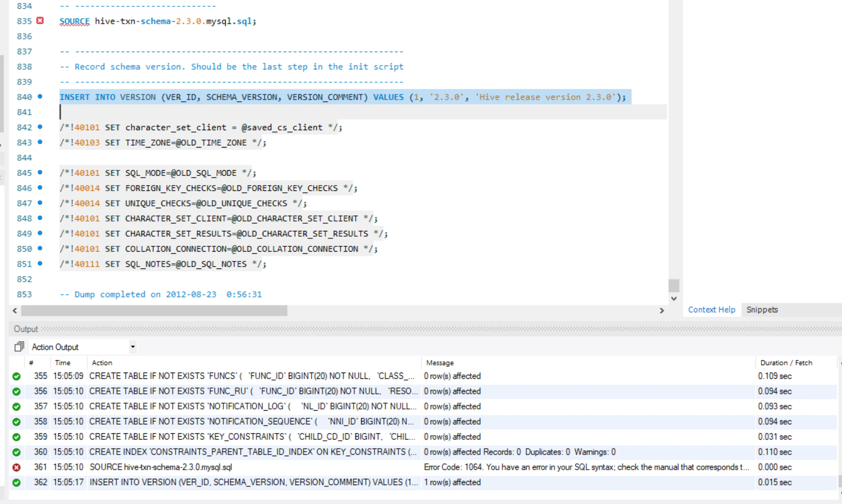Viewport: 842px width, 504px height.
Task: Click the green success icon for row 355
Action: tap(17, 376)
